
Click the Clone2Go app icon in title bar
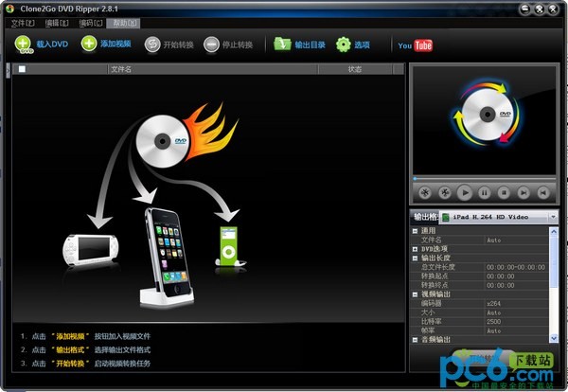click(9, 9)
